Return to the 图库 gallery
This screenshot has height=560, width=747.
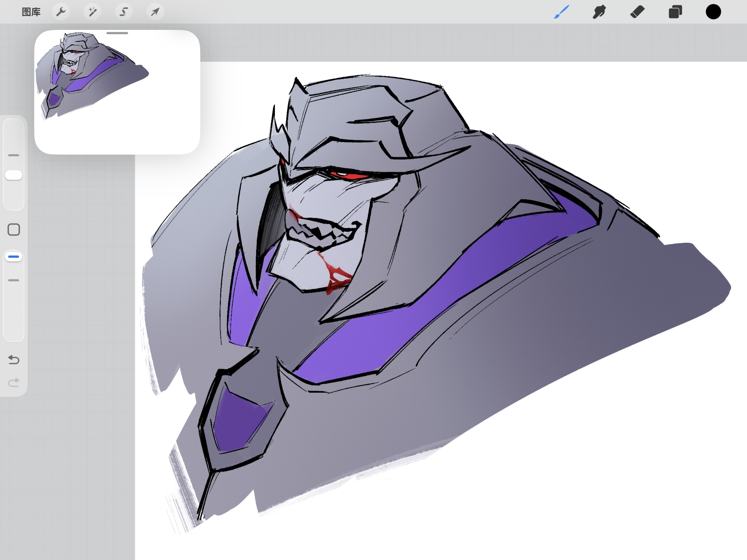[x=31, y=12]
